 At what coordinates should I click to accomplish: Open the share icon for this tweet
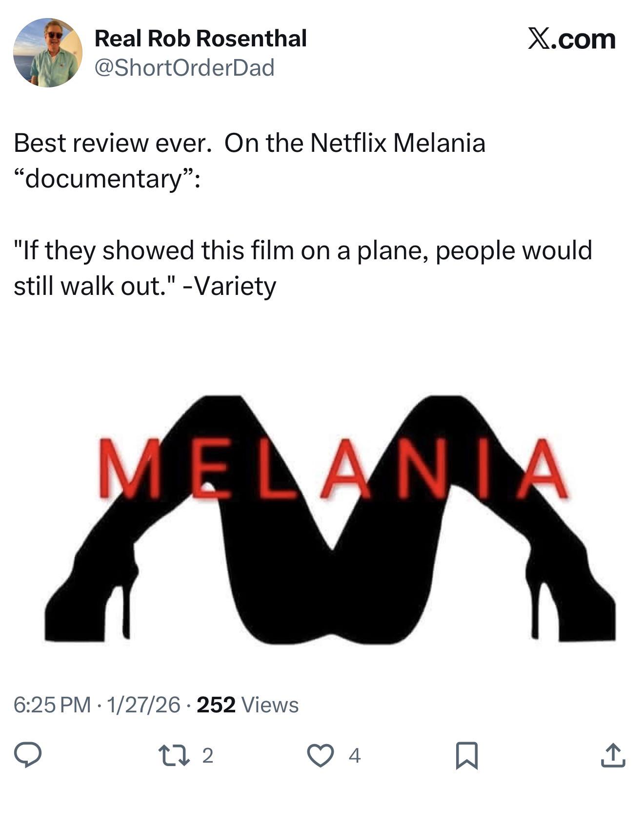pos(613,755)
